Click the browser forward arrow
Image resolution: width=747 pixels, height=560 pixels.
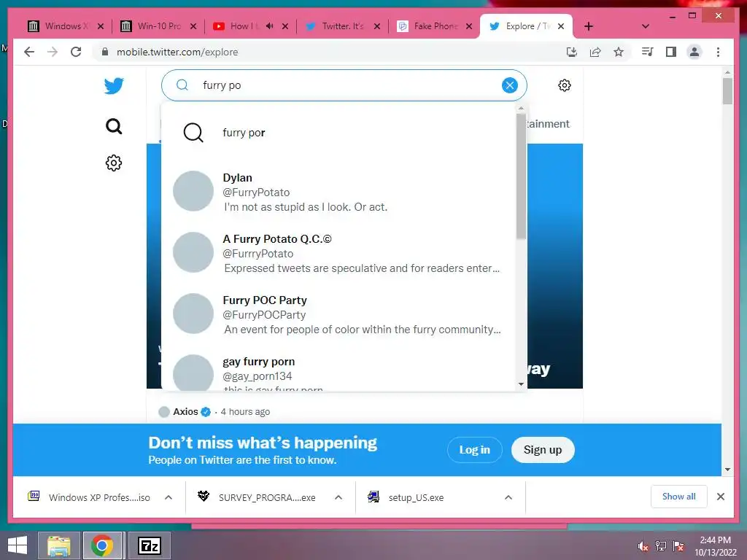point(53,52)
